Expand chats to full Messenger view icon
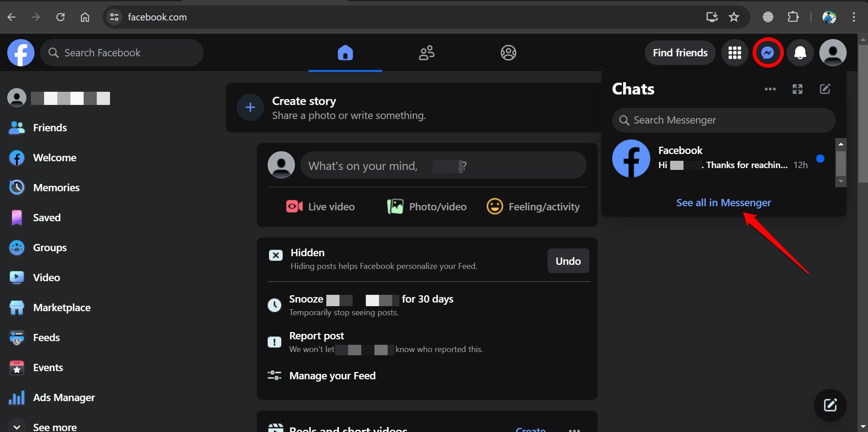This screenshot has height=432, width=868. (x=798, y=89)
